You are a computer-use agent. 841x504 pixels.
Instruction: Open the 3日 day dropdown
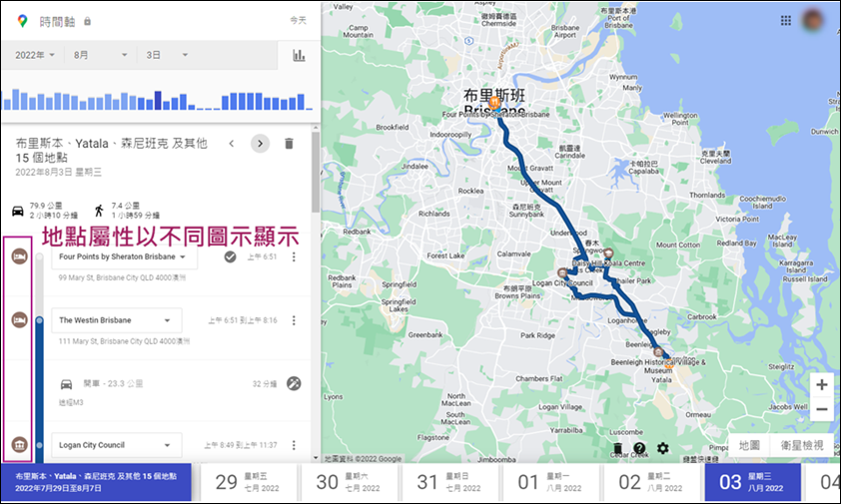(166, 55)
